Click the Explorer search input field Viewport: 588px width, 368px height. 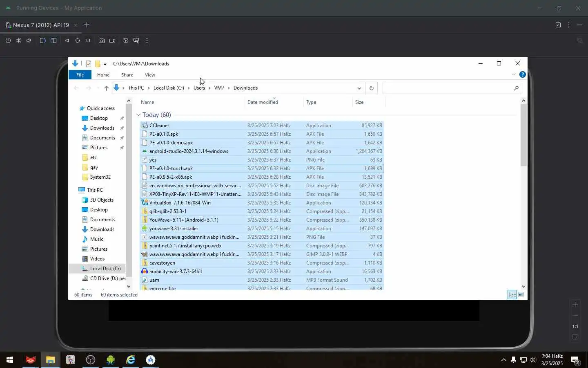tap(452, 88)
